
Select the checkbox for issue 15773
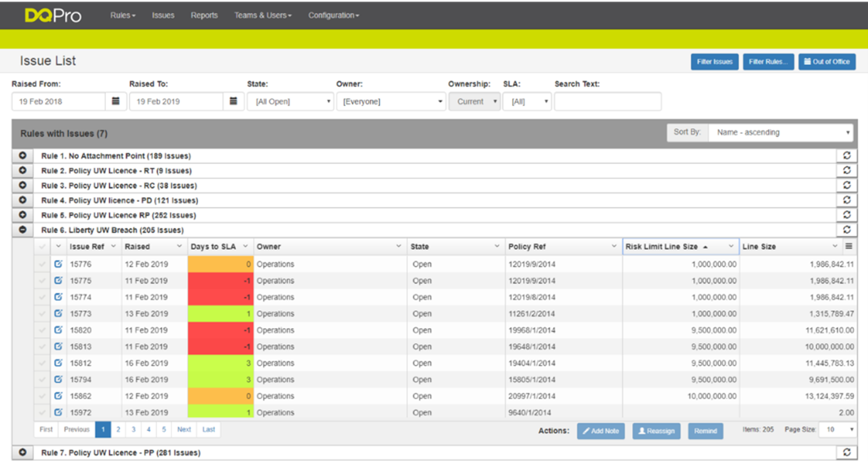tap(42, 313)
